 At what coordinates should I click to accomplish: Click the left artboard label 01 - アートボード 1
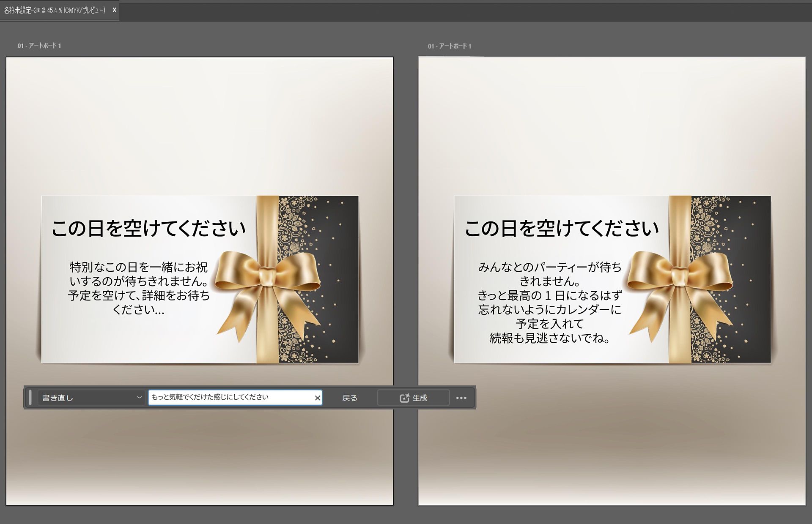(39, 46)
